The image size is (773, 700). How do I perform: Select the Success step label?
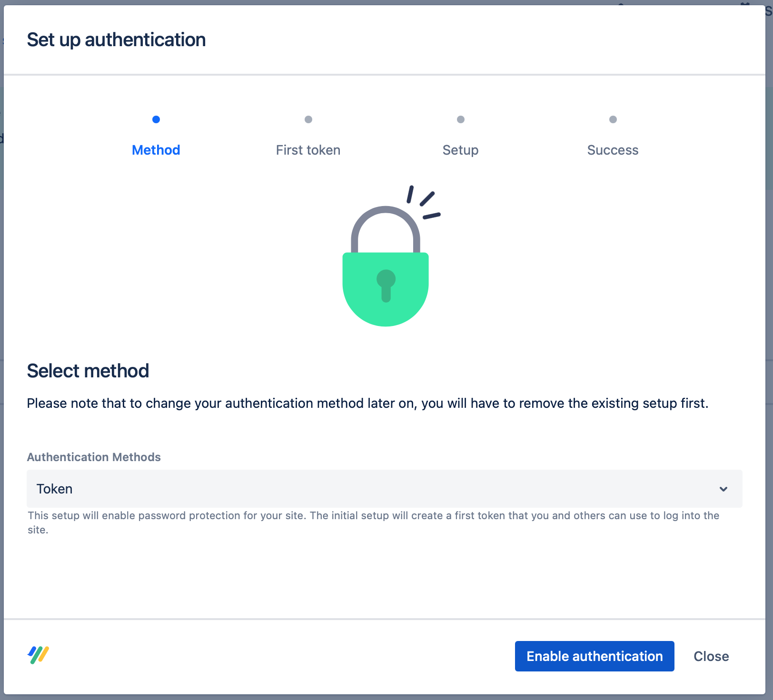[613, 150]
